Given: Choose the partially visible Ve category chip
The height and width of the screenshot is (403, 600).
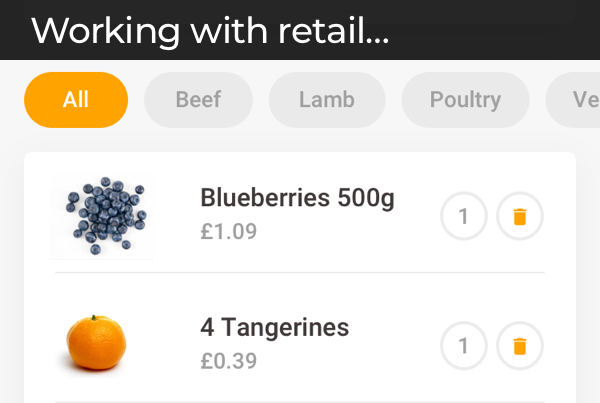Looking at the screenshot, I should tap(574, 100).
